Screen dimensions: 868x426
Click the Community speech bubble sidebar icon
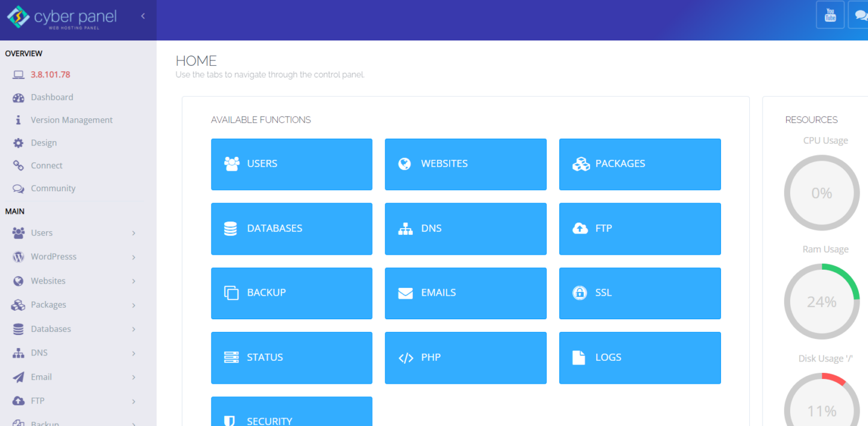coord(17,188)
